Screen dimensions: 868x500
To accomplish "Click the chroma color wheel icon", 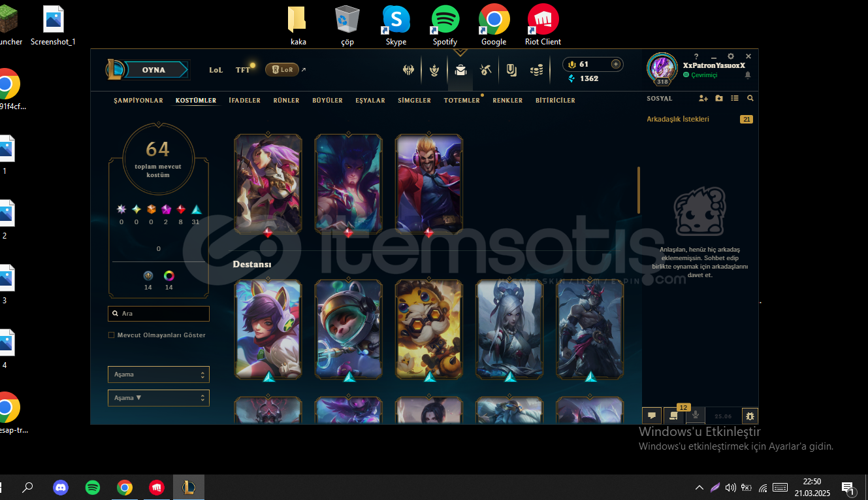I will 169,276.
